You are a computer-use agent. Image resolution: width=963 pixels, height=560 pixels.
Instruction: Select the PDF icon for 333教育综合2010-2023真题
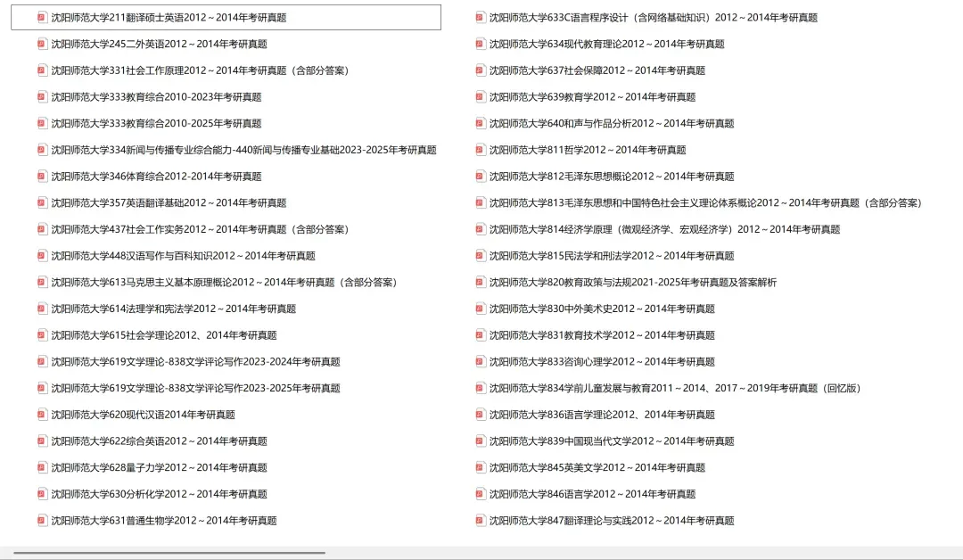[41, 96]
